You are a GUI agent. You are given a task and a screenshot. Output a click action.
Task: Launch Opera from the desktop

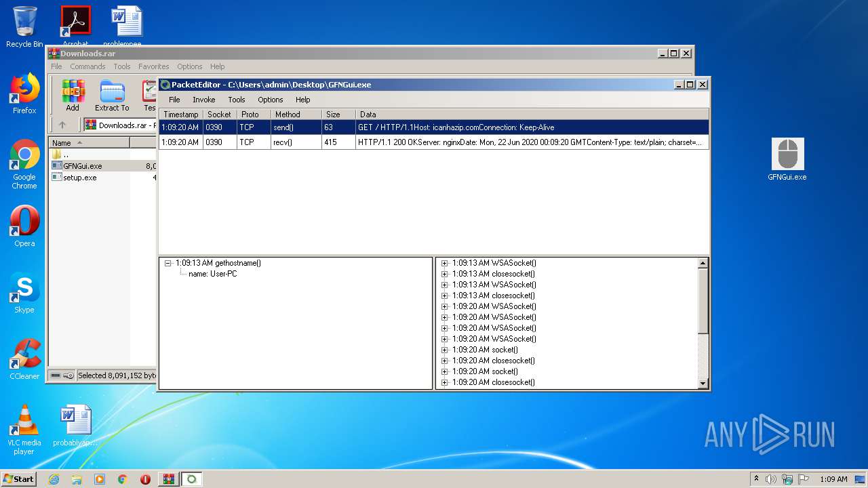24,226
